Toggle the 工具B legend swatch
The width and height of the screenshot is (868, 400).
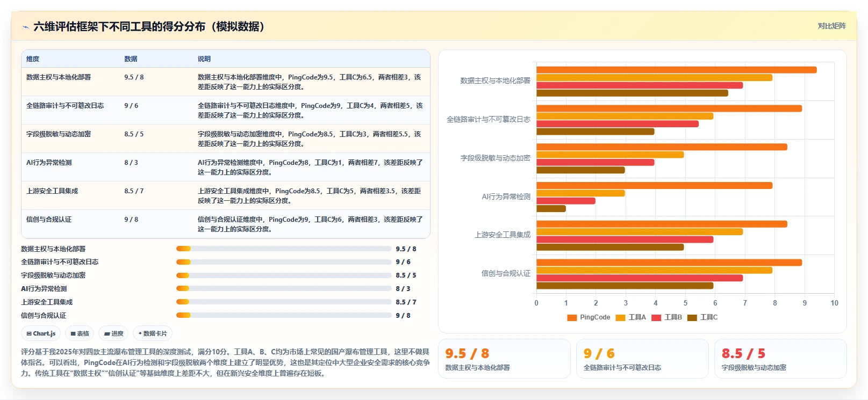click(656, 317)
